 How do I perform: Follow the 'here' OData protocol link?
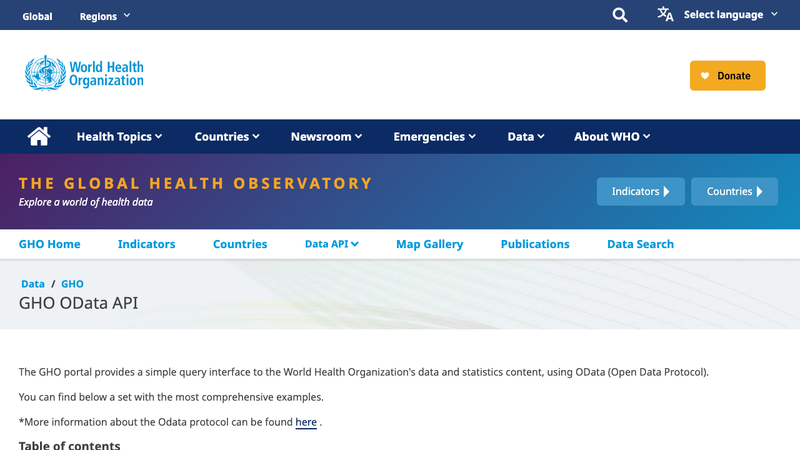306,422
